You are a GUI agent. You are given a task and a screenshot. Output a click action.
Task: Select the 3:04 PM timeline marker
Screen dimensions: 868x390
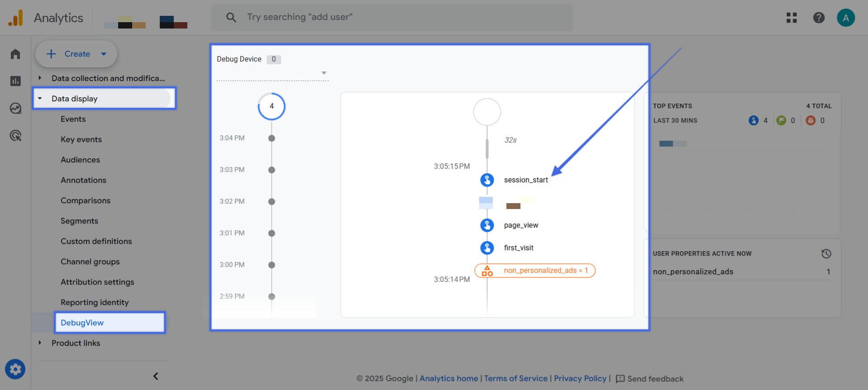coord(272,138)
